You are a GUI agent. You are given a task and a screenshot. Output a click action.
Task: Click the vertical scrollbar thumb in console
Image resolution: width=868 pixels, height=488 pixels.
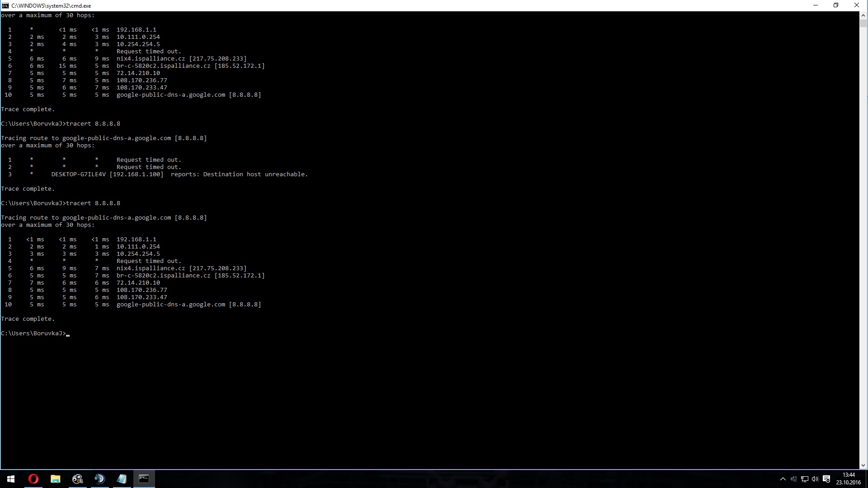click(x=863, y=23)
